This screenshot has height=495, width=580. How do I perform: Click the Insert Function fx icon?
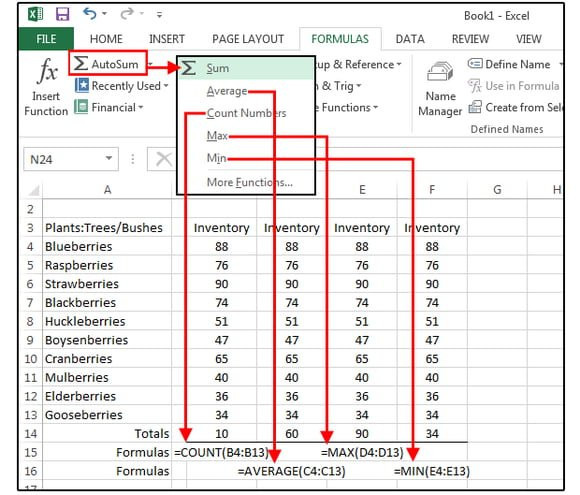(47, 70)
